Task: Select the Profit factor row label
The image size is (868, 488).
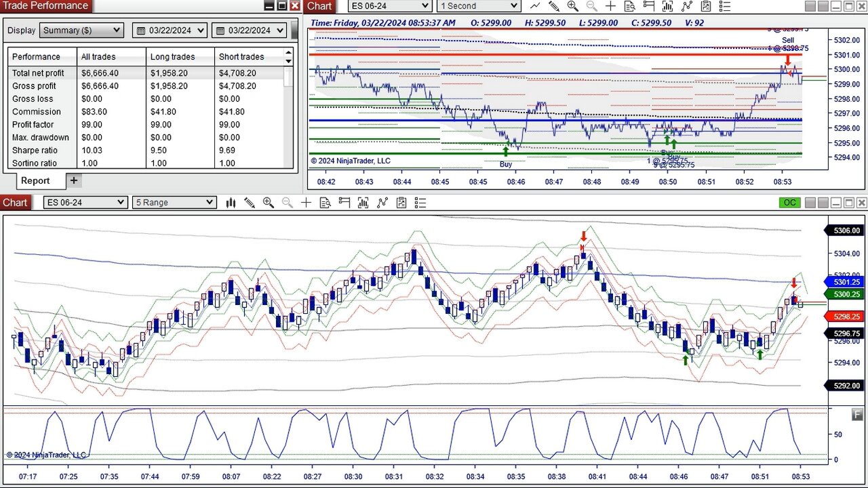Action: click(34, 125)
